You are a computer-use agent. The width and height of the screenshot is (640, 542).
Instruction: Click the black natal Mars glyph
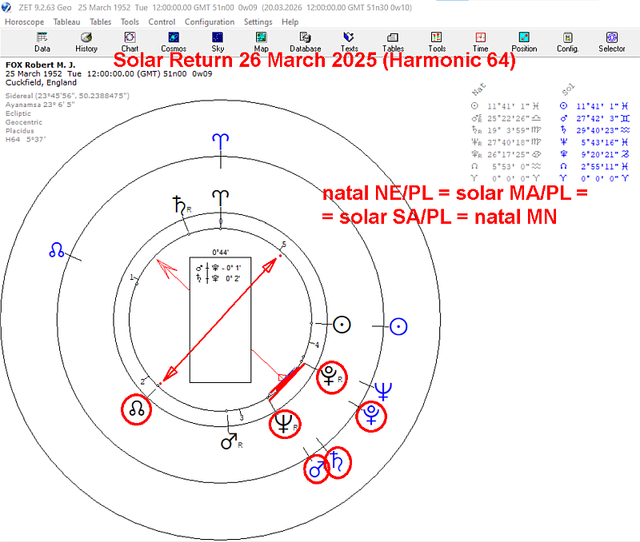231,442
